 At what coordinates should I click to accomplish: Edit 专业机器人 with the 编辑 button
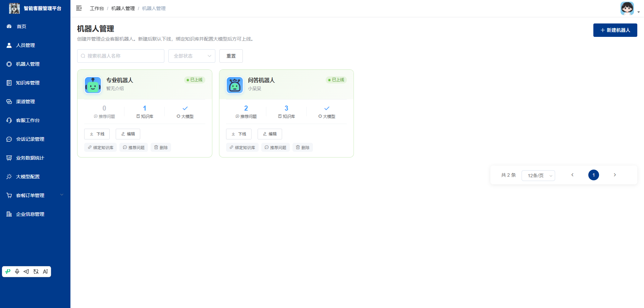click(128, 134)
